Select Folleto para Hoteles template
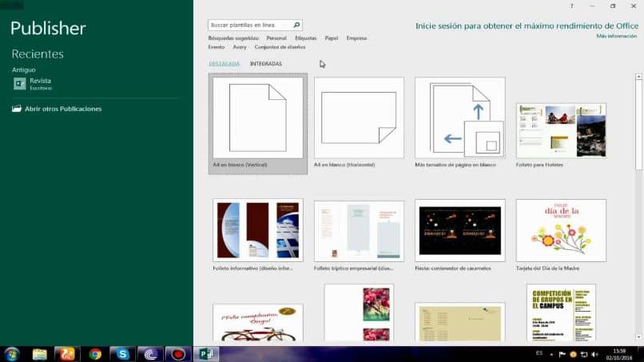 click(x=561, y=135)
